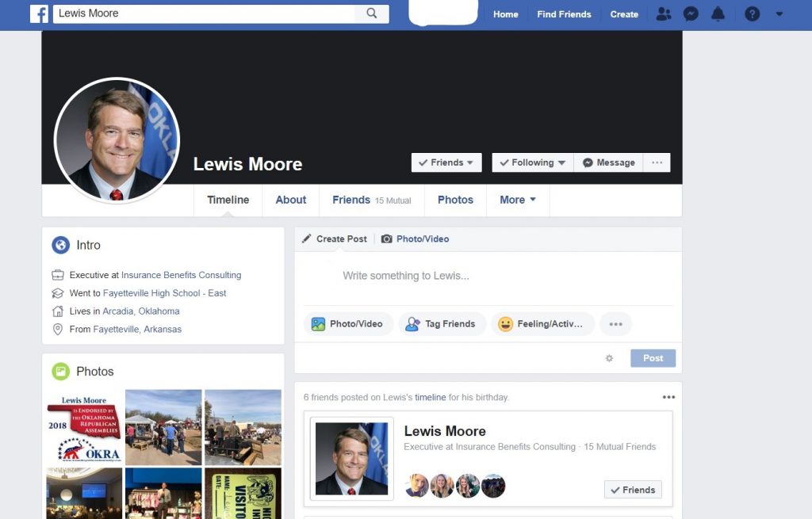Switch to the About tab
Image resolution: width=812 pixels, height=519 pixels.
[x=290, y=200]
